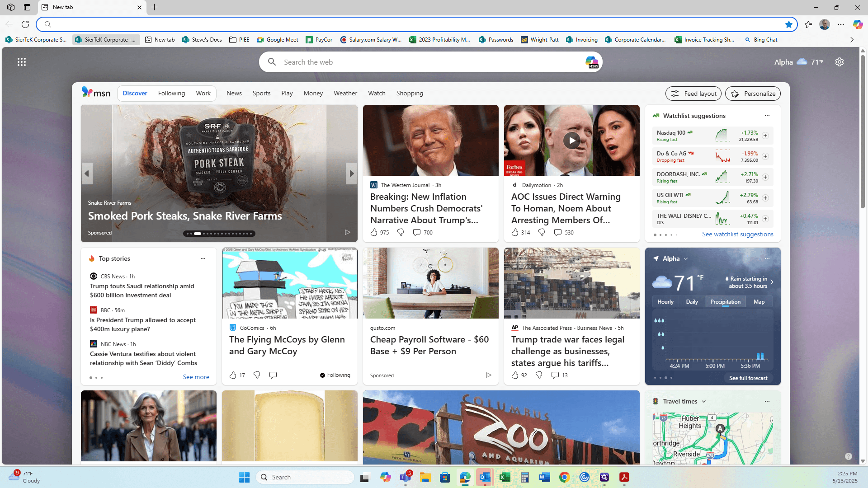Select the Map weather tab
868x488 pixels.
(x=759, y=302)
